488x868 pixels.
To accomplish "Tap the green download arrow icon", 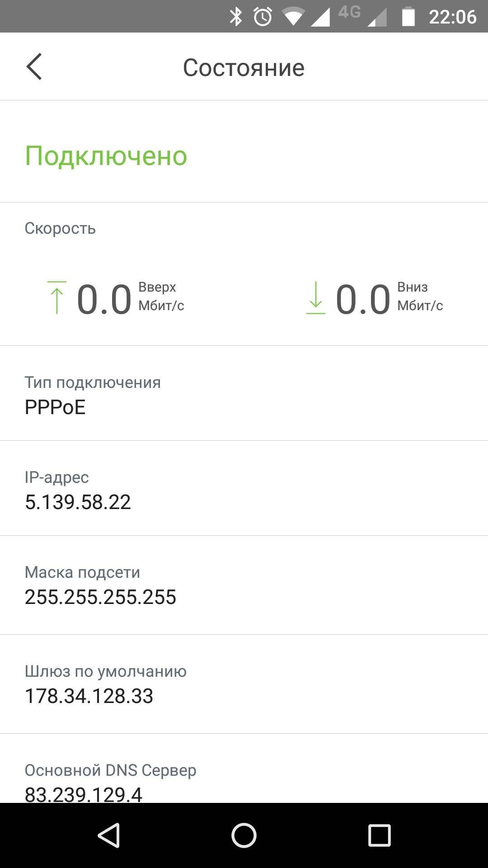I will tap(315, 297).
